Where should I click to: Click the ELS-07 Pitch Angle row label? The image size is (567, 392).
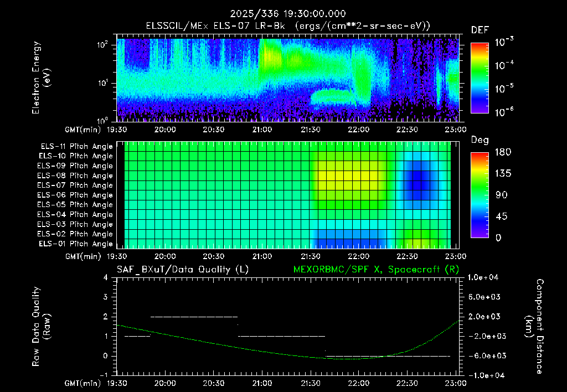(x=75, y=185)
